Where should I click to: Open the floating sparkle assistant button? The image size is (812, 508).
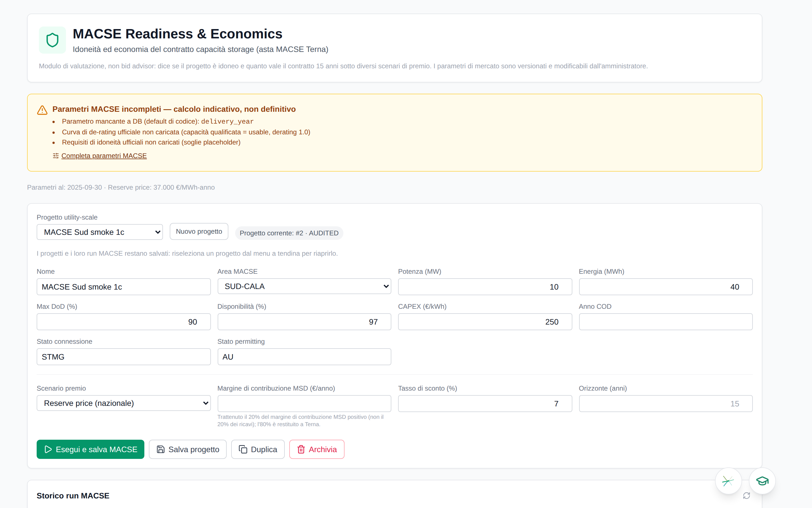tap(728, 481)
